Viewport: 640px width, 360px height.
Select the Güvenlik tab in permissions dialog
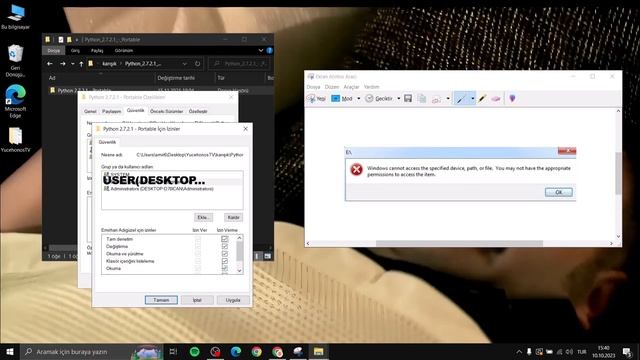click(x=107, y=142)
